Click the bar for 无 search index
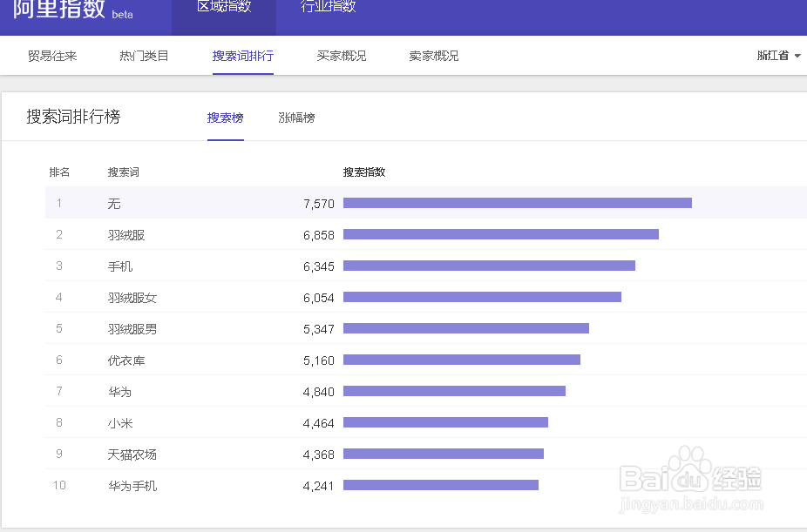This screenshot has width=807, height=532. coord(518,203)
